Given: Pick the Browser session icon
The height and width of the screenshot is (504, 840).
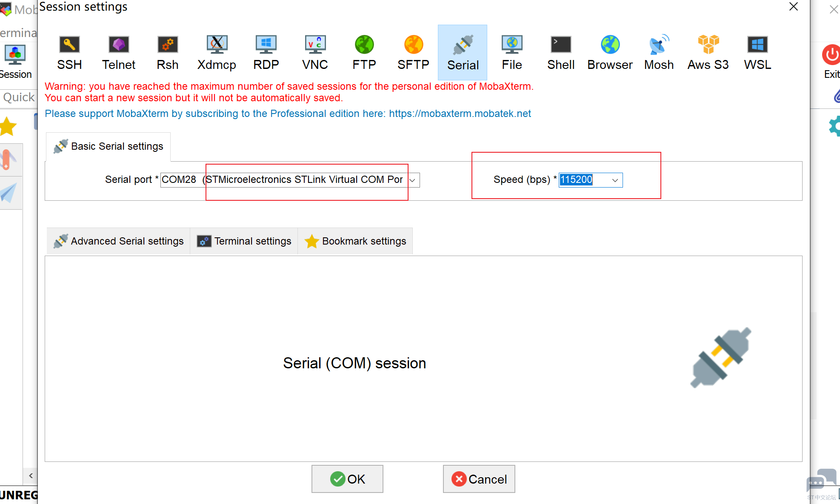Looking at the screenshot, I should click(x=610, y=53).
